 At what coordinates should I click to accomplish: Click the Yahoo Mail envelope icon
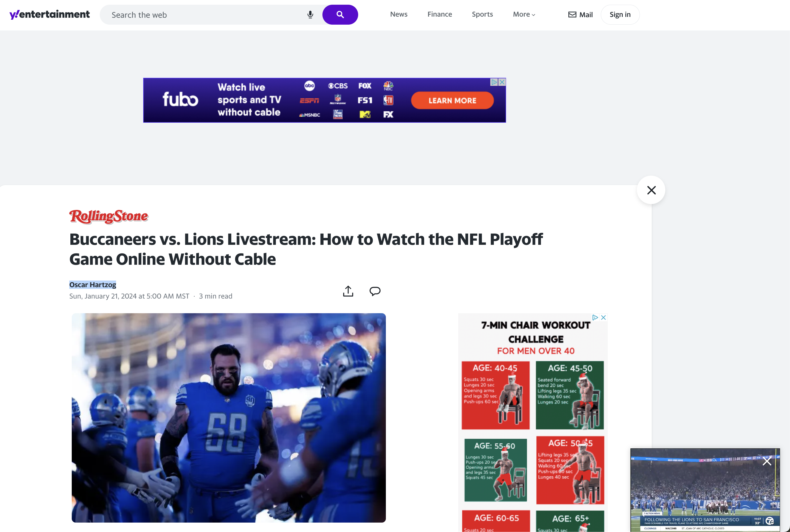571,14
